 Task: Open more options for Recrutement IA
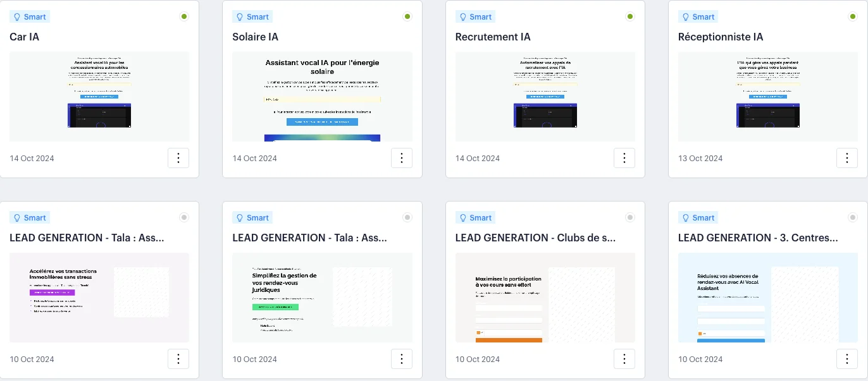[x=624, y=158]
